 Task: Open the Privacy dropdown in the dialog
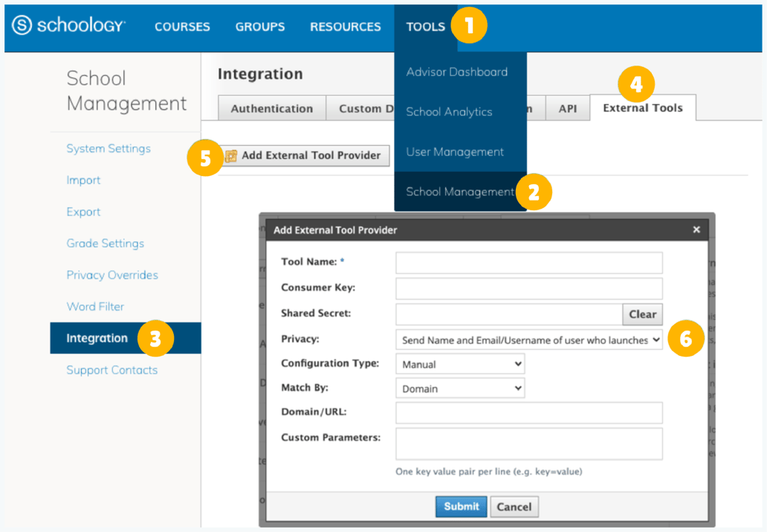(x=528, y=340)
